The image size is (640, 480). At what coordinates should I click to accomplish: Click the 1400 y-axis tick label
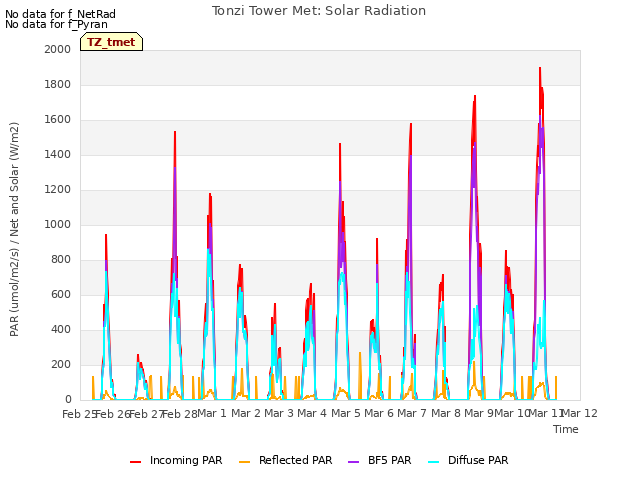coord(58,154)
